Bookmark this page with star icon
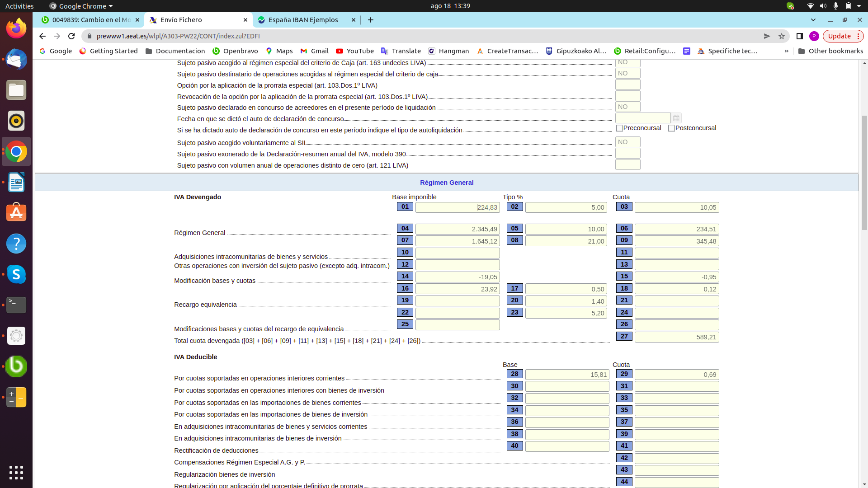 [x=782, y=36]
